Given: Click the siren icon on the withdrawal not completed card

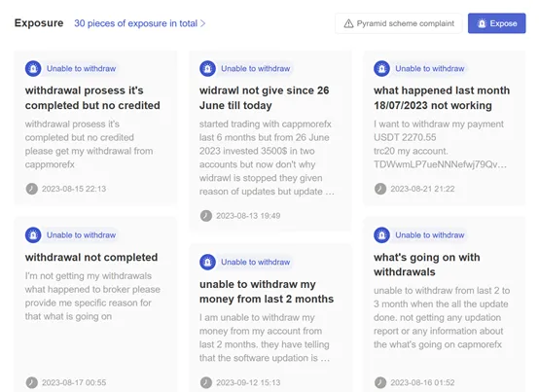Looking at the screenshot, I should tap(33, 235).
